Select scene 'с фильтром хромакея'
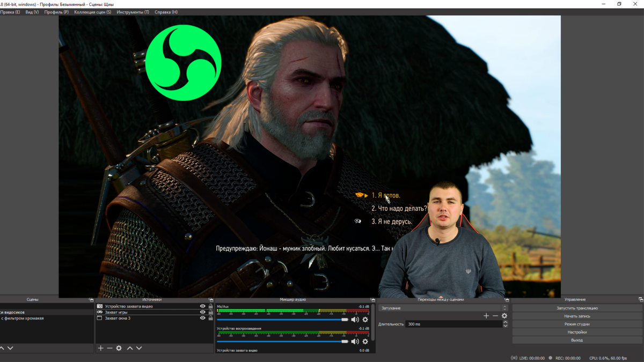This screenshot has width=644, height=362. (47, 318)
